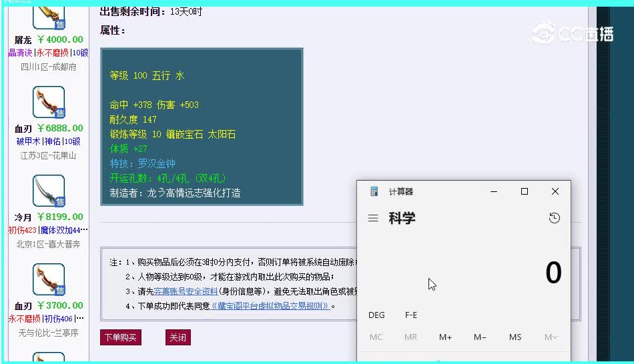Click the 破甲术 attribute tag

click(x=28, y=141)
